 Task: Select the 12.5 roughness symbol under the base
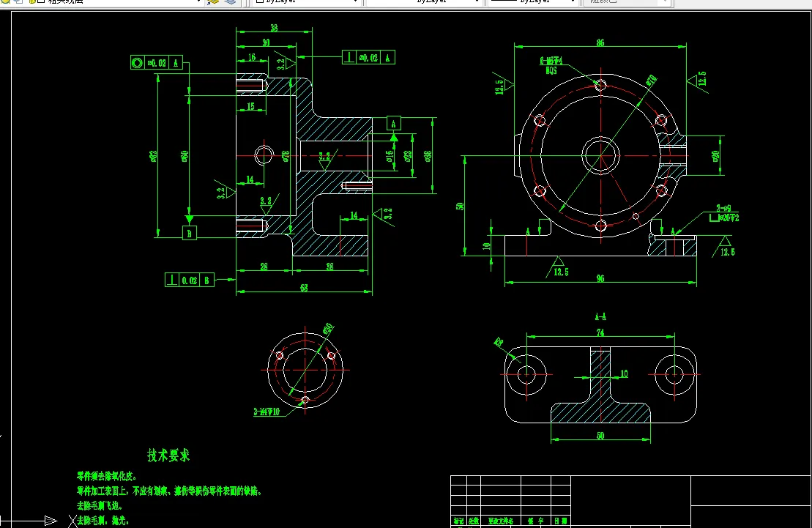559,267
